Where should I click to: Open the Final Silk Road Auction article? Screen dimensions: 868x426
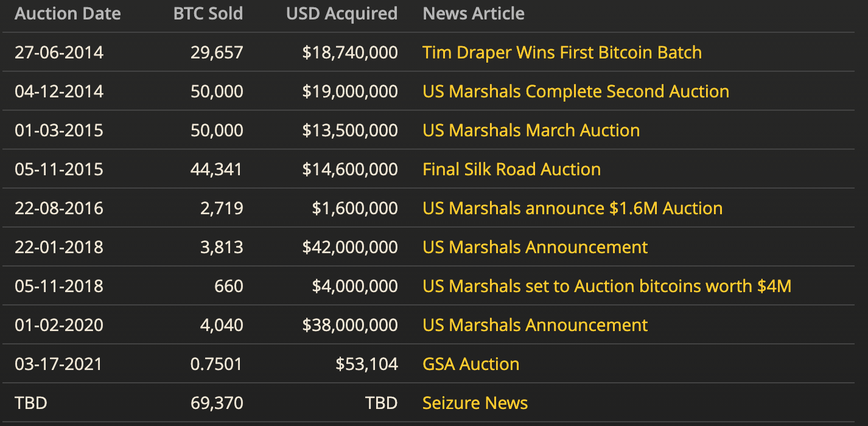511,169
